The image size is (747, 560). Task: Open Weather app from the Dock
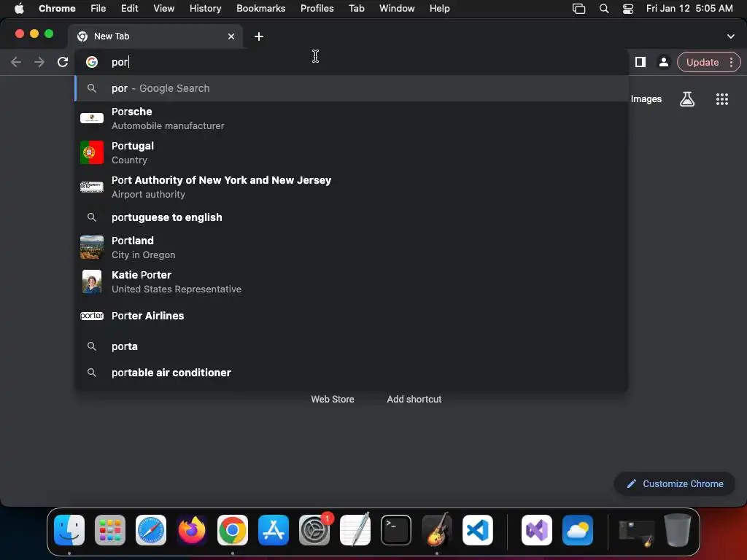[x=578, y=530]
